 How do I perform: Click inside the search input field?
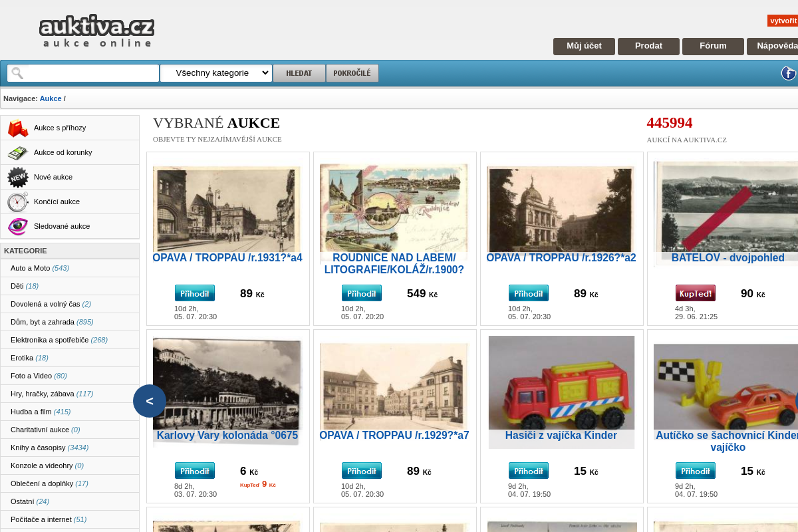coord(83,73)
